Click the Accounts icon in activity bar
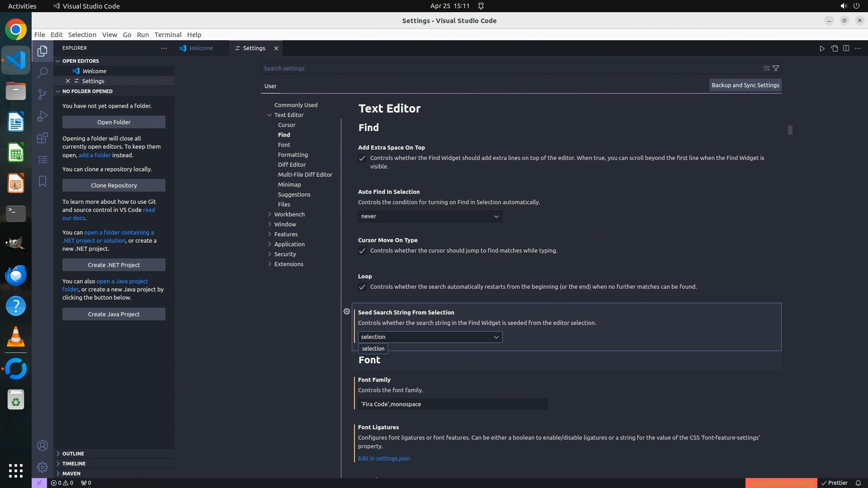 tap(42, 446)
